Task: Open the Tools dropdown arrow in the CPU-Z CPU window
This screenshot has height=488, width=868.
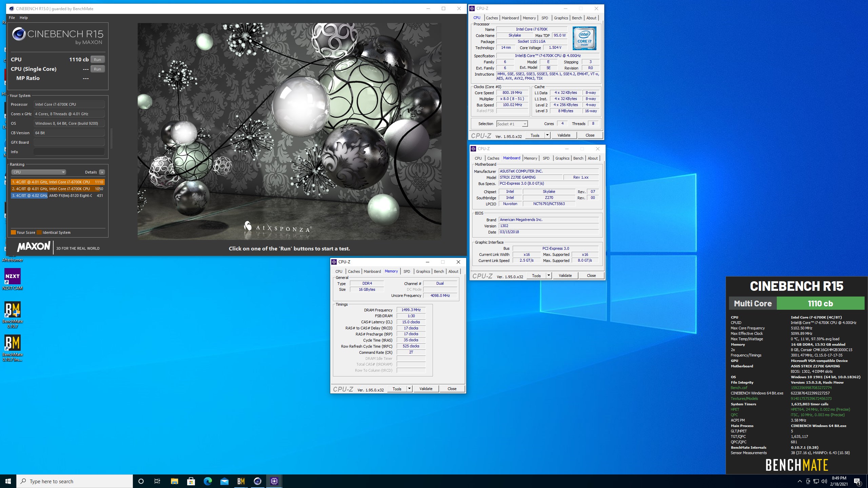Action: tap(547, 135)
